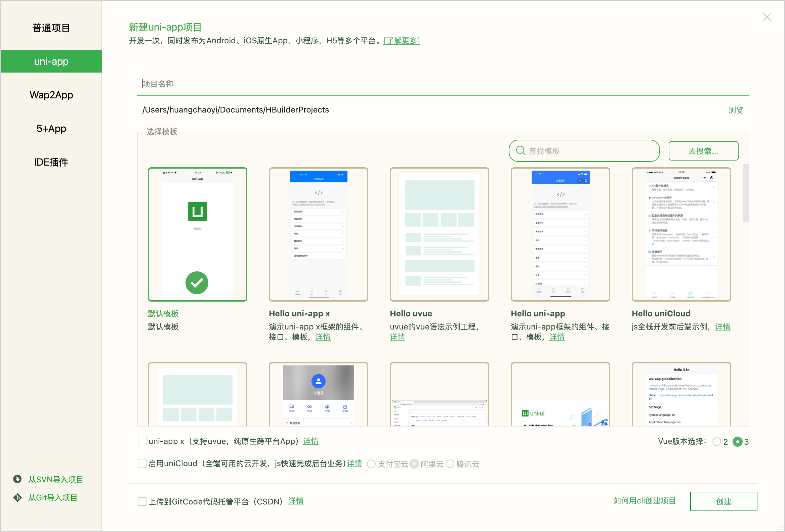
Task: Click the 了解更多 link
Action: (402, 41)
